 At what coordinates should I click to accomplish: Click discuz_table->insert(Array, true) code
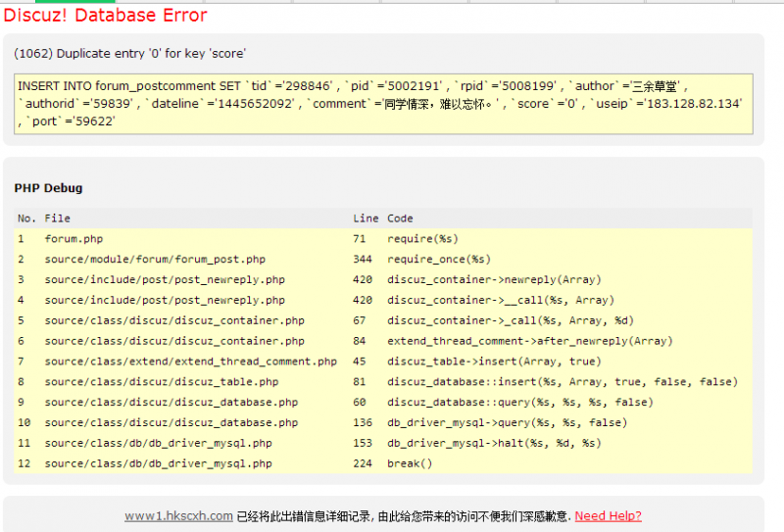(x=494, y=362)
